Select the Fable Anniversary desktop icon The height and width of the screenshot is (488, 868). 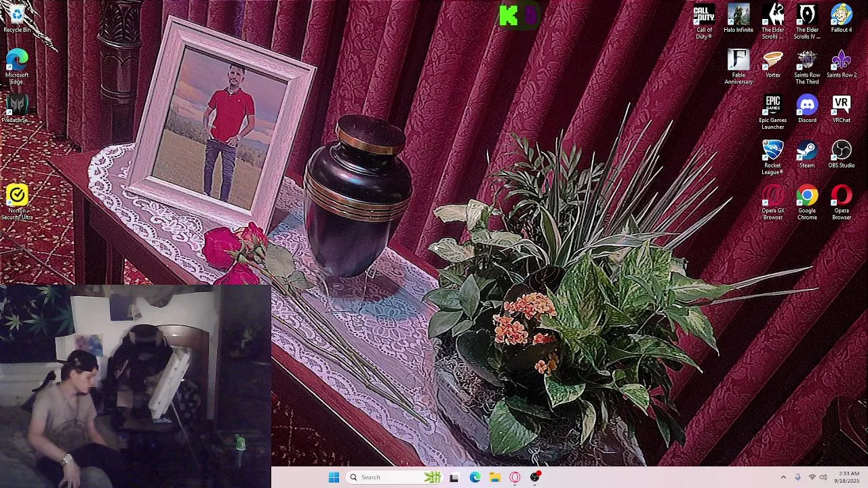tap(738, 66)
